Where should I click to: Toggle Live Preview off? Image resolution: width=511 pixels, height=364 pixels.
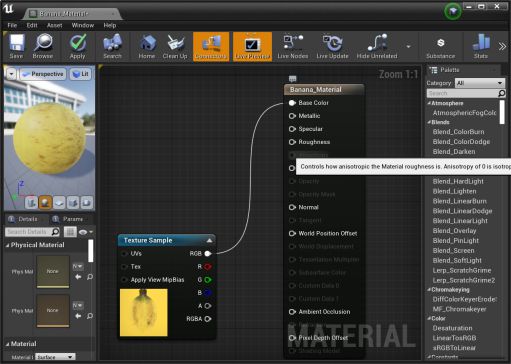click(252, 47)
